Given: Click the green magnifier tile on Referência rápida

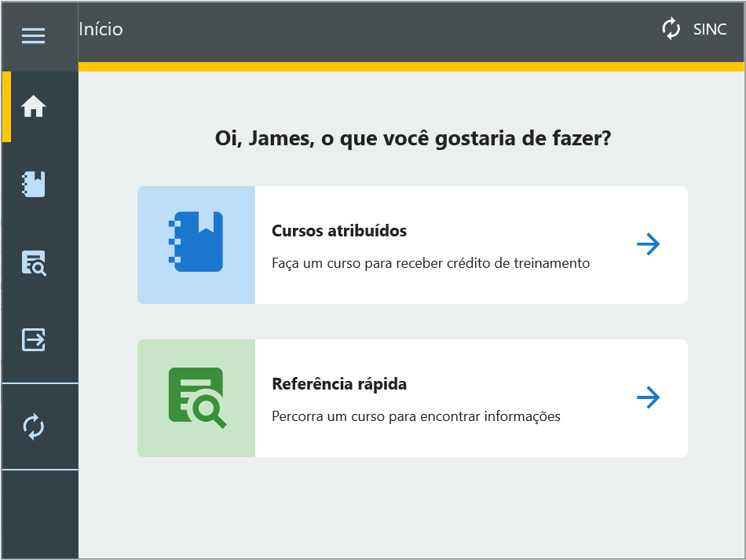Looking at the screenshot, I should point(196,397).
